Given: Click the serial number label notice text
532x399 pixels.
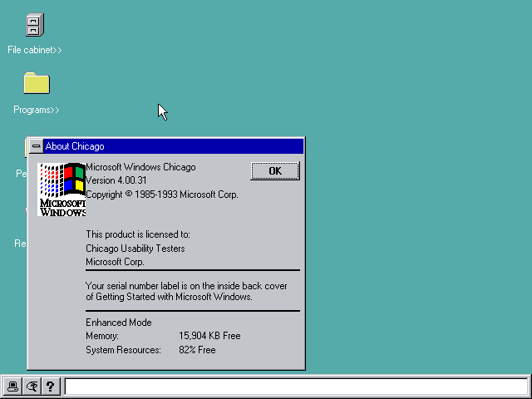Looking at the screenshot, I should tap(186, 291).
